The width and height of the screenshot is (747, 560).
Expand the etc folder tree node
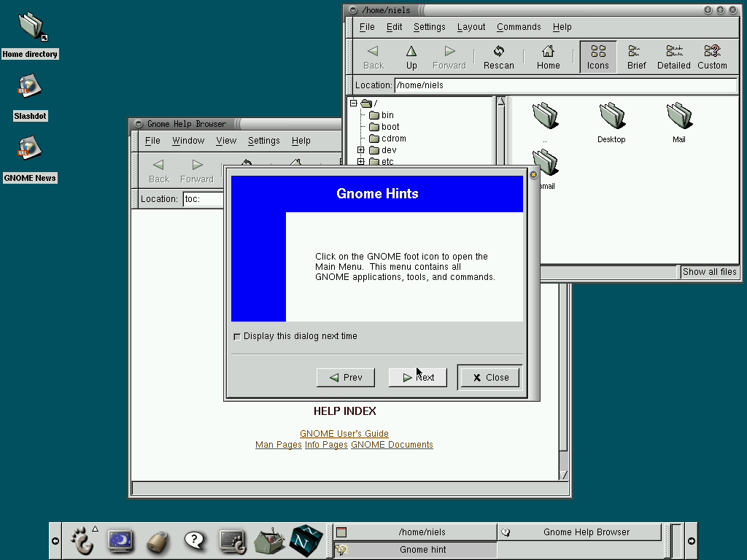pyautogui.click(x=361, y=162)
